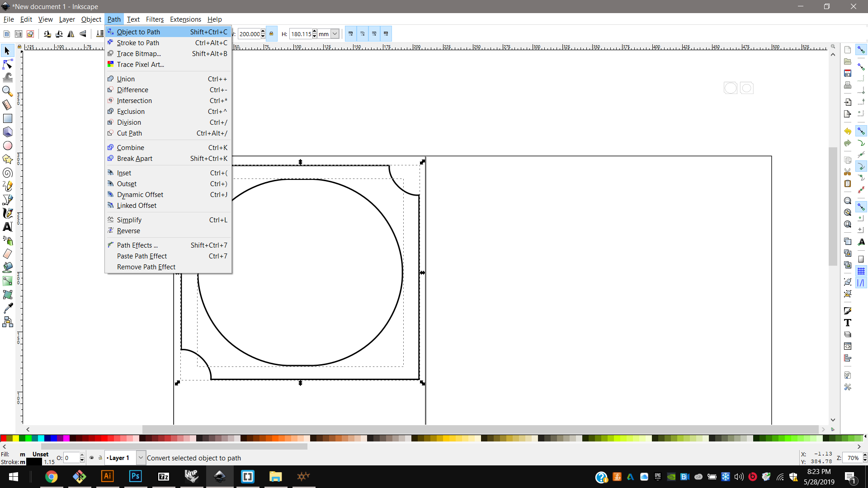Increase the zoom percentage stepper
Viewport: 868px width, 488px height.
coord(865,455)
